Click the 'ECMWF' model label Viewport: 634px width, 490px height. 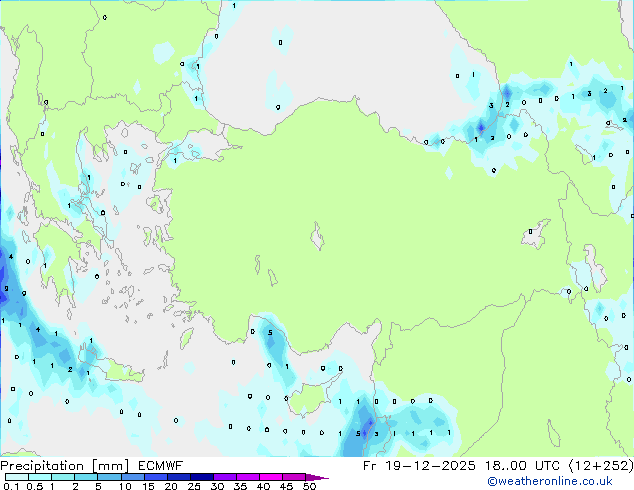[161, 466]
